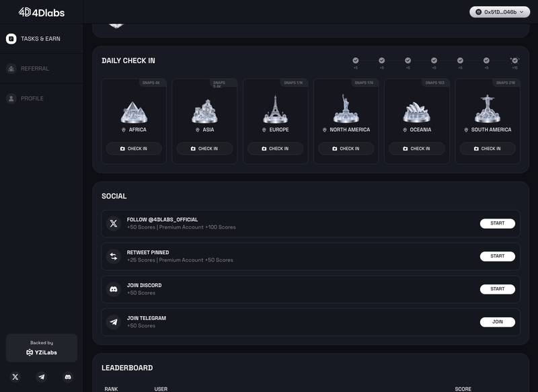538x392 pixels.
Task: Click the North America Statue of Liberty figurine
Action: [346, 108]
